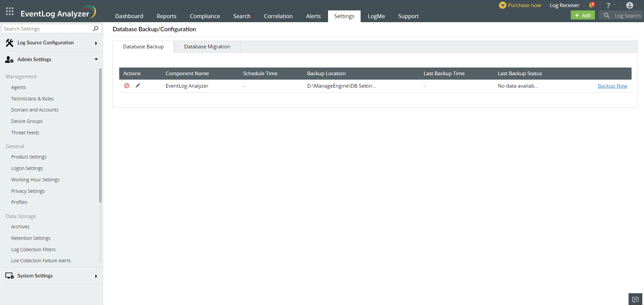Edit the backup schedule using the pencil icon
This screenshot has width=644, height=305.
pos(138,86)
